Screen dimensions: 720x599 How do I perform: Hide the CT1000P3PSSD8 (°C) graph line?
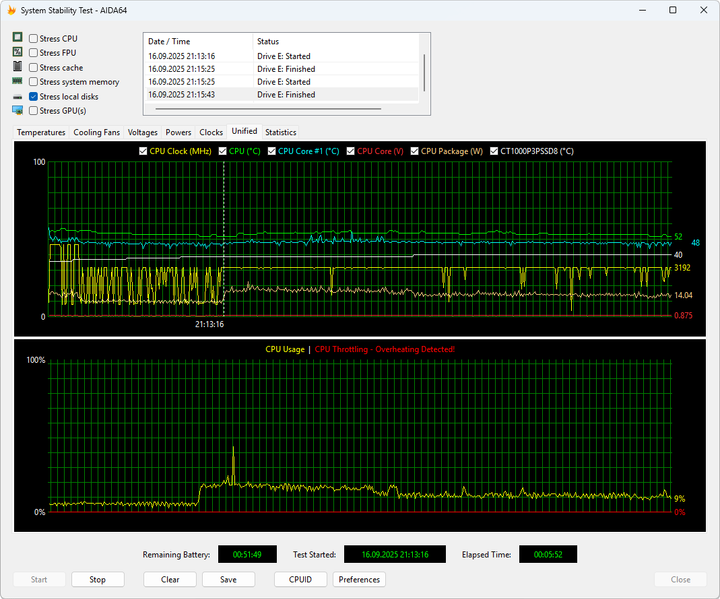click(494, 151)
